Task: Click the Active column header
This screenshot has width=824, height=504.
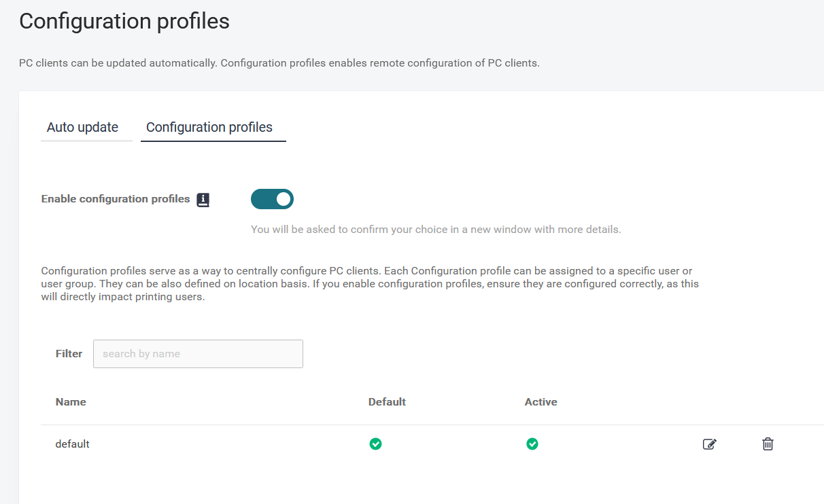Action: [540, 402]
